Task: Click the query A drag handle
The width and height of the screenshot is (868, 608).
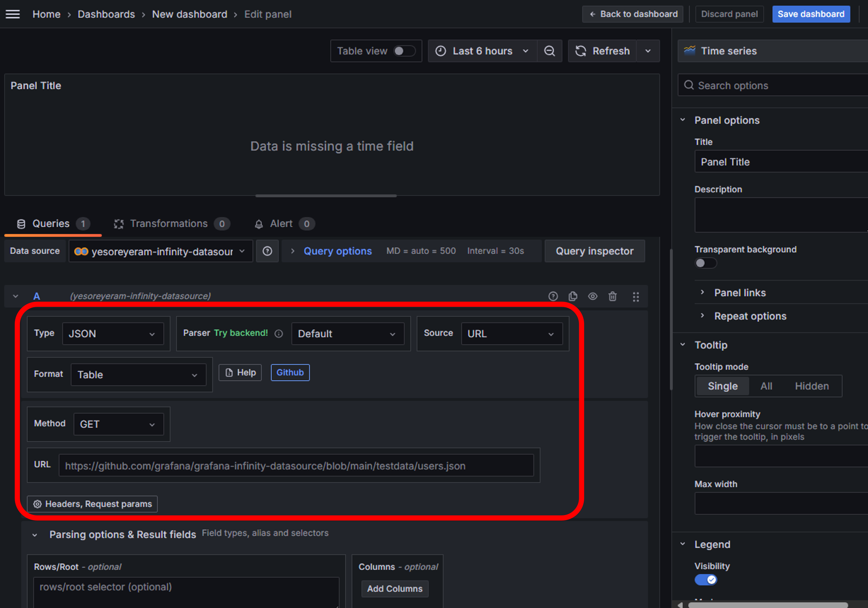Action: [x=636, y=297]
